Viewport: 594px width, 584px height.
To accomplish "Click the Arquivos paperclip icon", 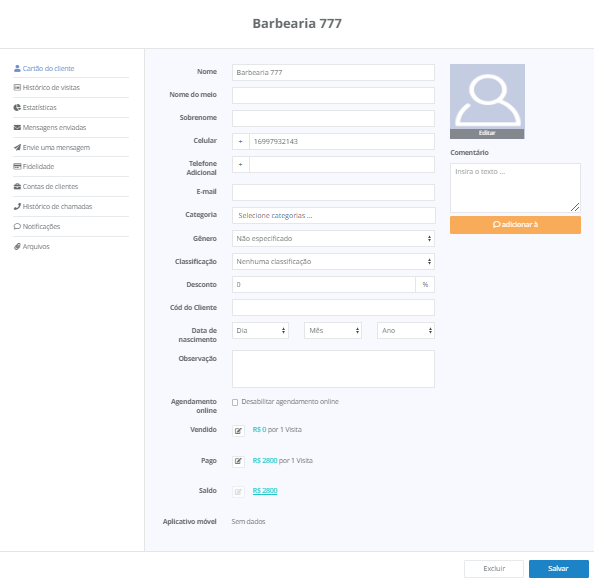I will pyautogui.click(x=17, y=247).
